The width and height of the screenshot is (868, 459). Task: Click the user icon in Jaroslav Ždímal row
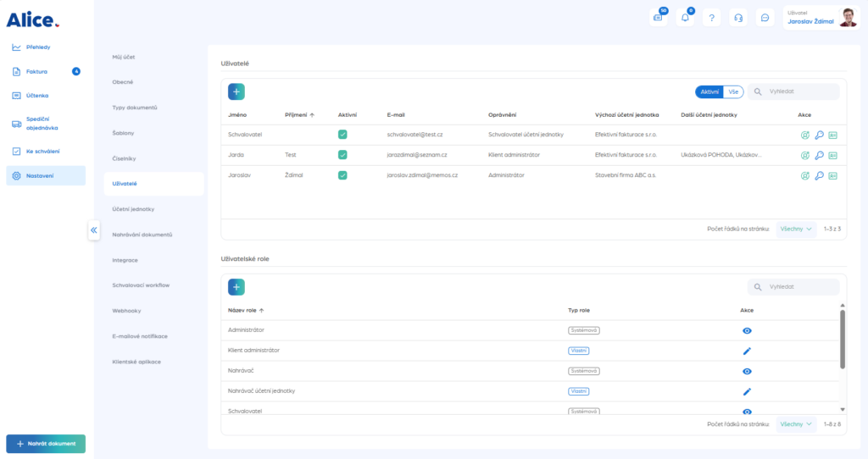click(x=805, y=176)
